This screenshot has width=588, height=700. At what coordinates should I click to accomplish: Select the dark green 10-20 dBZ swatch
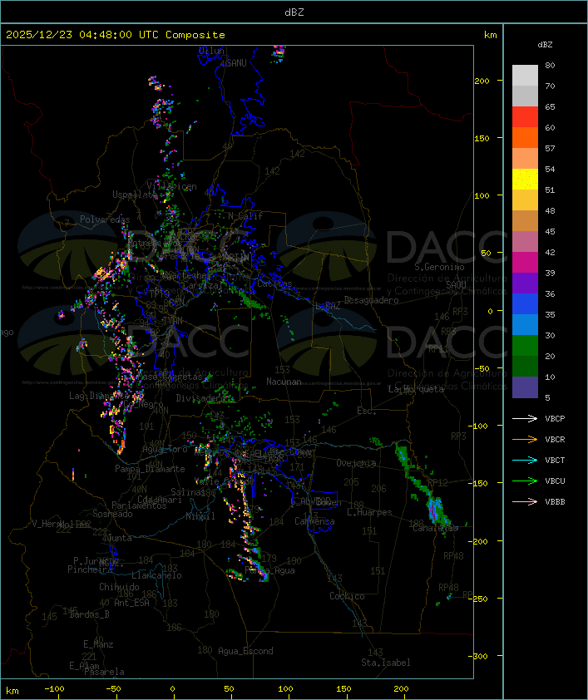coord(525,366)
